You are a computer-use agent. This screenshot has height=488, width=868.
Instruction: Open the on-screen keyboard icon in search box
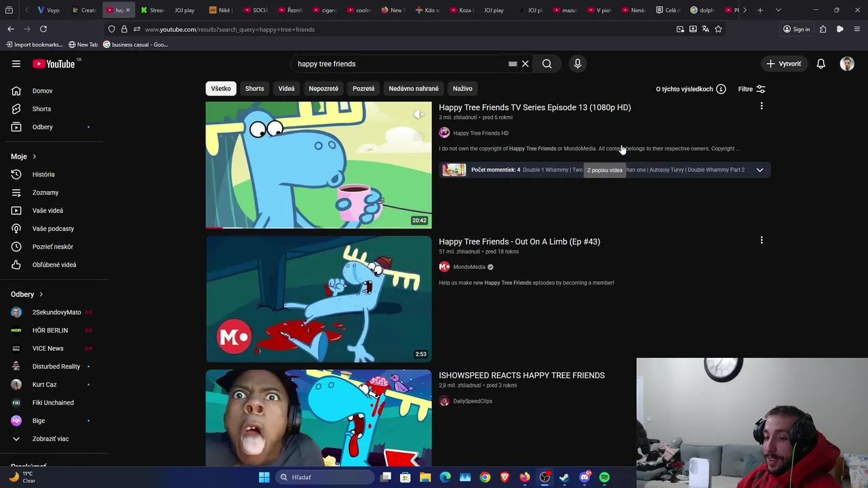pos(513,64)
